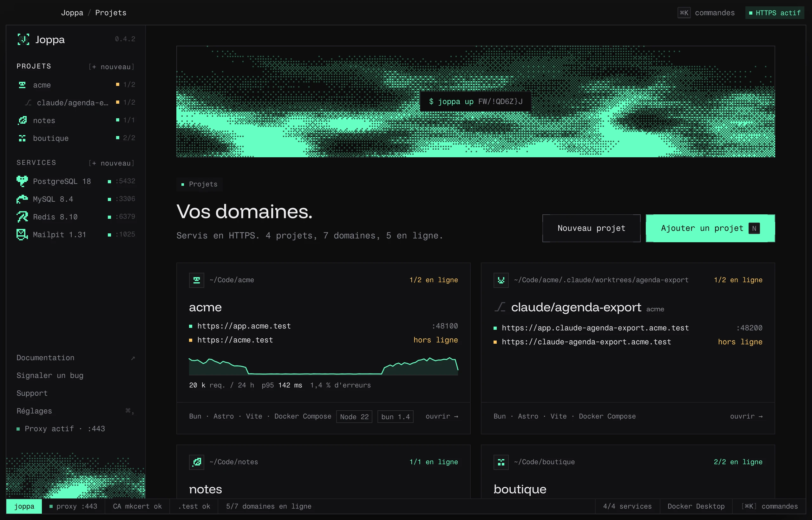Open https://acme.test offline domain
Screen dimensions: 812x520
(x=235, y=340)
